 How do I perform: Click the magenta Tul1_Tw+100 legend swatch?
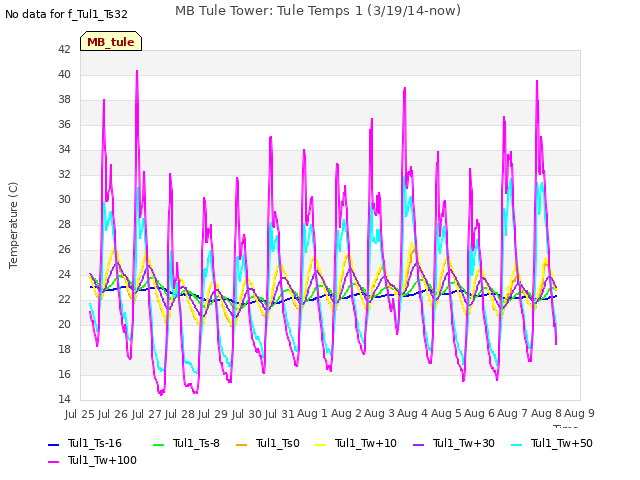(53, 462)
